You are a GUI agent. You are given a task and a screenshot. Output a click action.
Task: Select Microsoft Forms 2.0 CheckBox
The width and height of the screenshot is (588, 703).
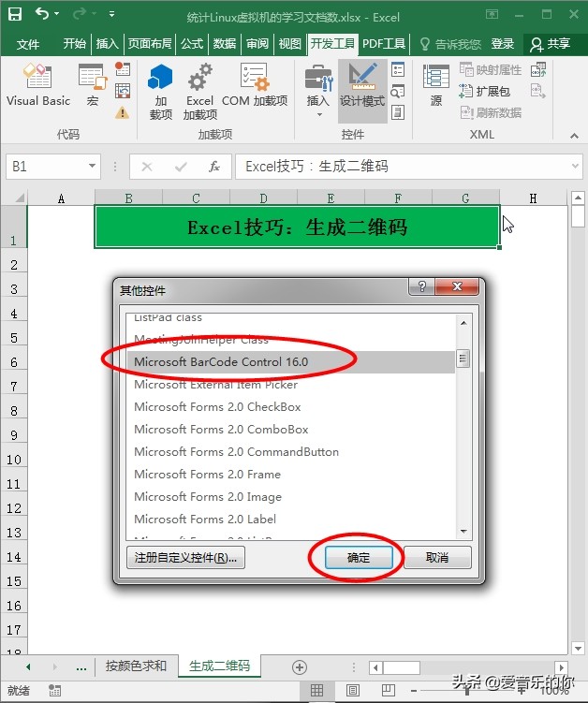click(290, 406)
